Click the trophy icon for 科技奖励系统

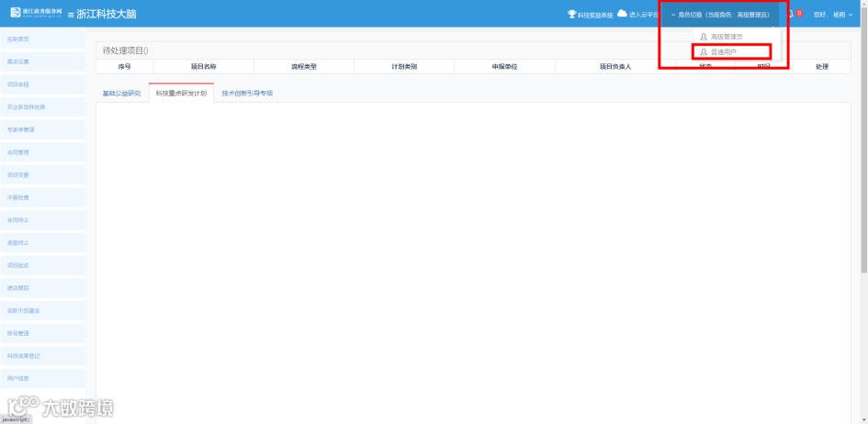tap(572, 14)
